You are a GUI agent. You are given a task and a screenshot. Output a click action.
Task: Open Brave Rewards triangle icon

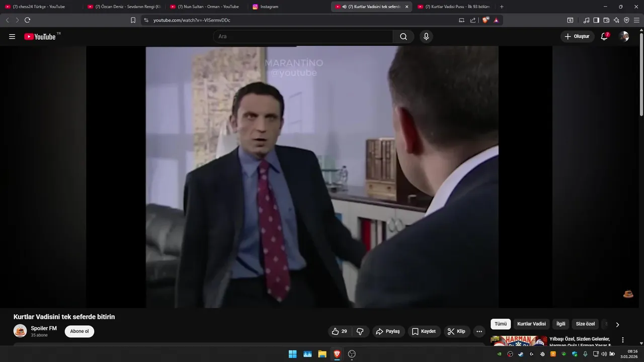(x=497, y=20)
